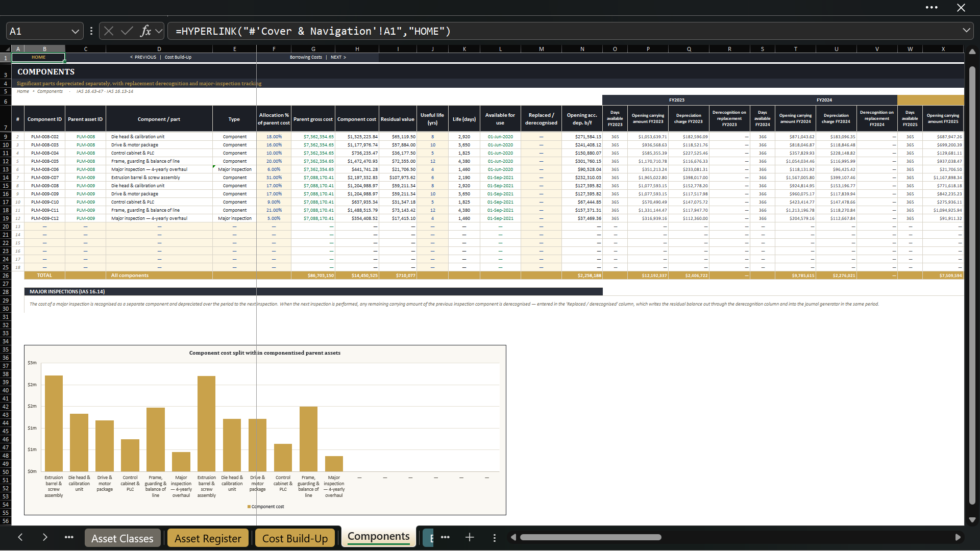This screenshot has width=980, height=551.
Task: Open the Asset Classes sheet tab
Action: [122, 538]
